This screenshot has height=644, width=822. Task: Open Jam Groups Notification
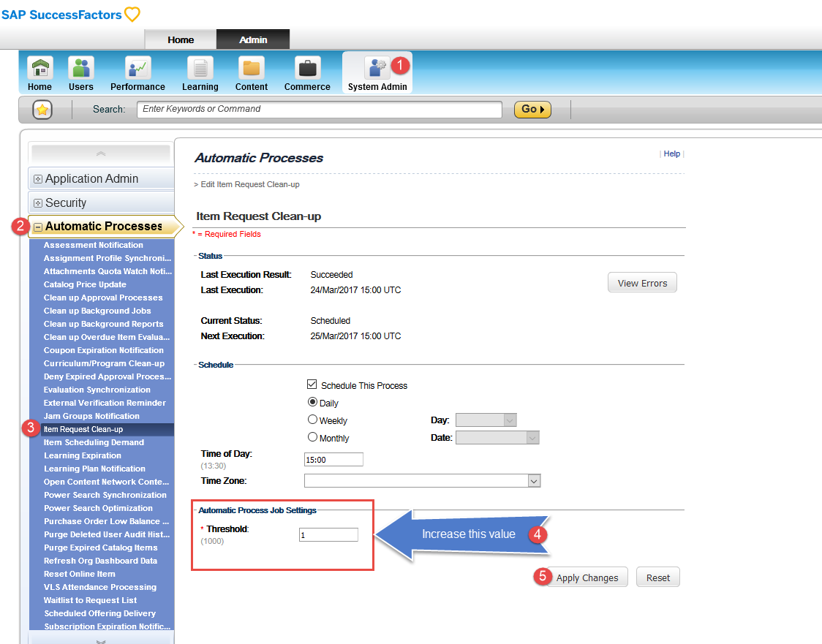pos(91,415)
